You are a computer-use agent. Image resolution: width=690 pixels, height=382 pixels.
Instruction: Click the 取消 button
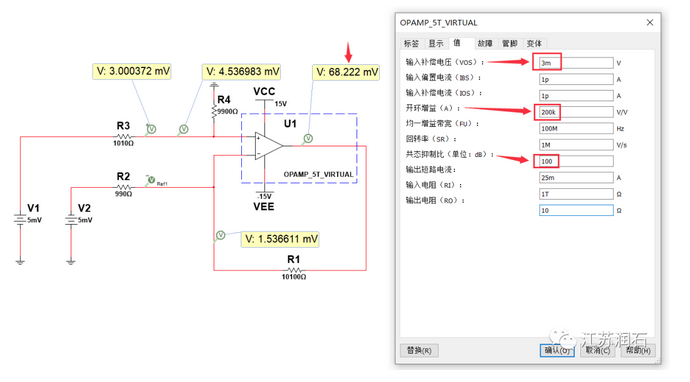[598, 350]
